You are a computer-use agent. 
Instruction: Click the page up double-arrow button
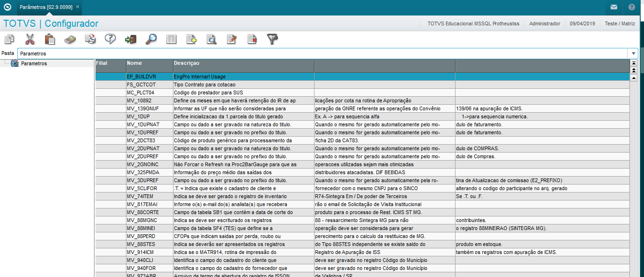click(634, 70)
